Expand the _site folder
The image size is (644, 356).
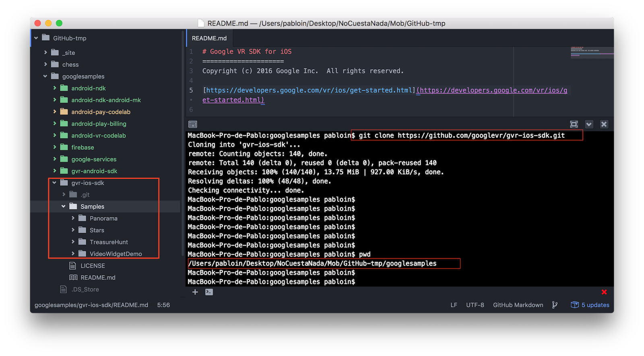pos(45,52)
